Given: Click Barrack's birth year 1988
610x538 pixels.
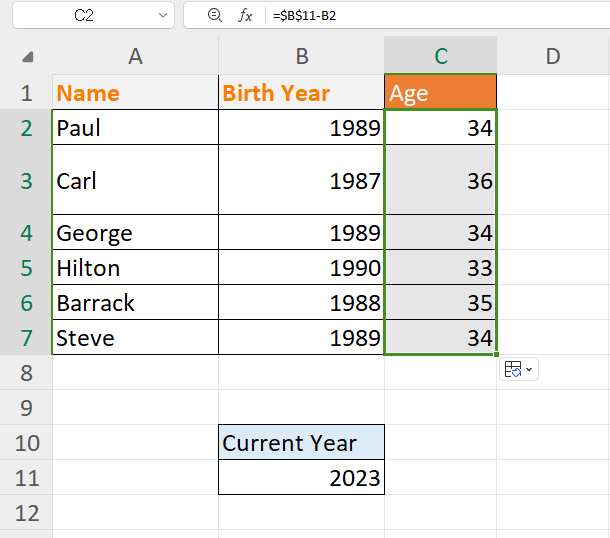Looking at the screenshot, I should point(301,302).
